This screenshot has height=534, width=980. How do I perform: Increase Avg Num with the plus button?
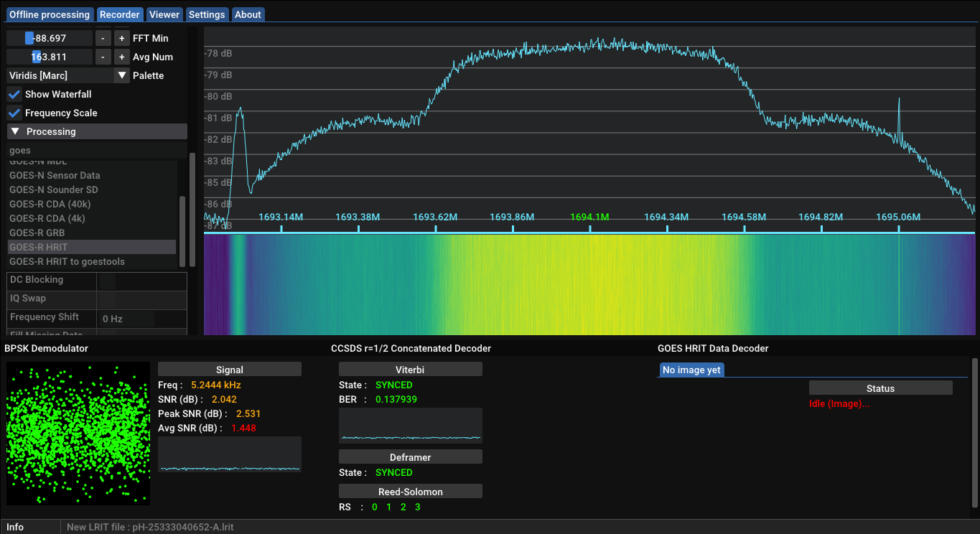pos(122,57)
